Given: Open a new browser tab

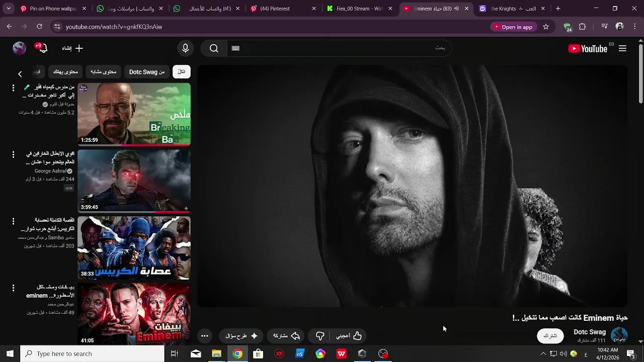Looking at the screenshot, I should point(558,9).
